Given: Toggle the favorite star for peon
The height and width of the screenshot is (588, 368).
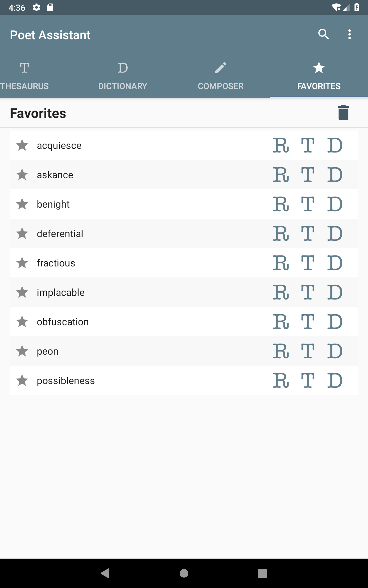Looking at the screenshot, I should point(22,351).
